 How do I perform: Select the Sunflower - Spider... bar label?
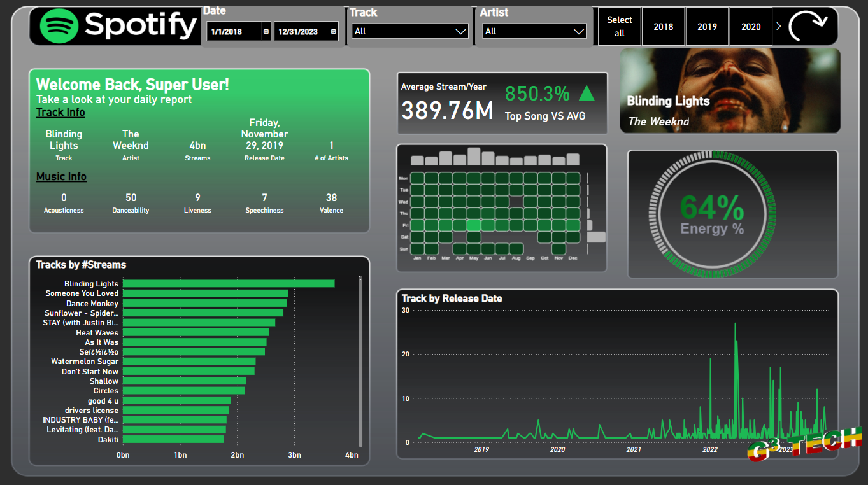click(82, 313)
